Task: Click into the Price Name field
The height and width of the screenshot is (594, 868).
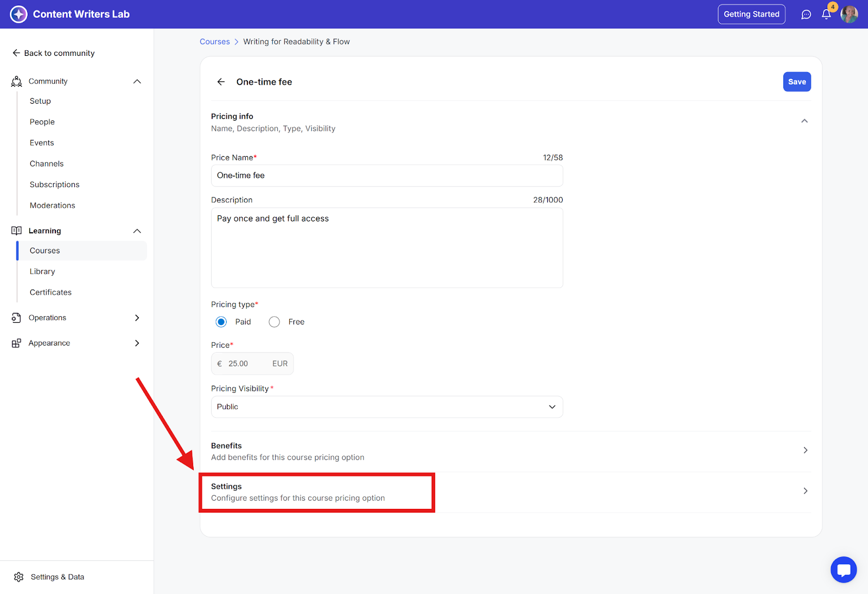Action: coord(386,176)
